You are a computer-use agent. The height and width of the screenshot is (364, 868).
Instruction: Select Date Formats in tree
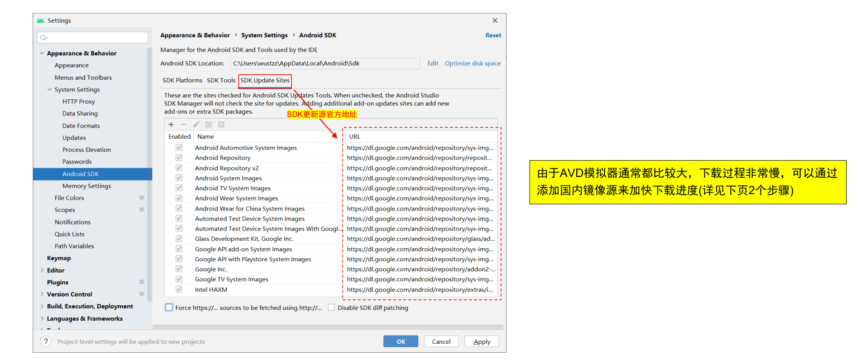pyautogui.click(x=81, y=125)
